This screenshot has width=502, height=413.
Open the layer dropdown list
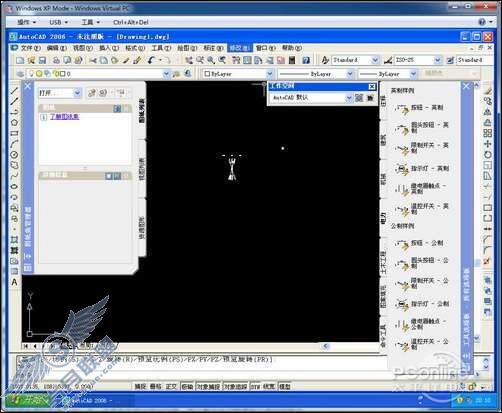point(166,74)
